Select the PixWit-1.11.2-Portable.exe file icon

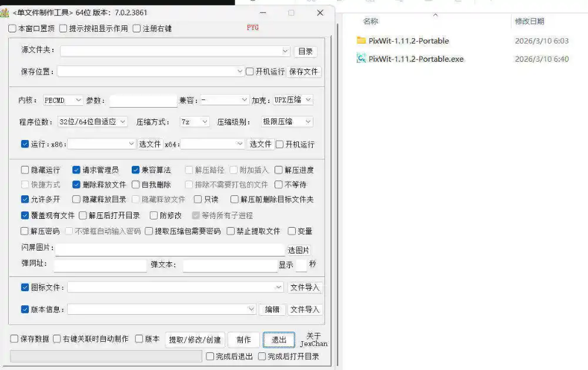(361, 59)
